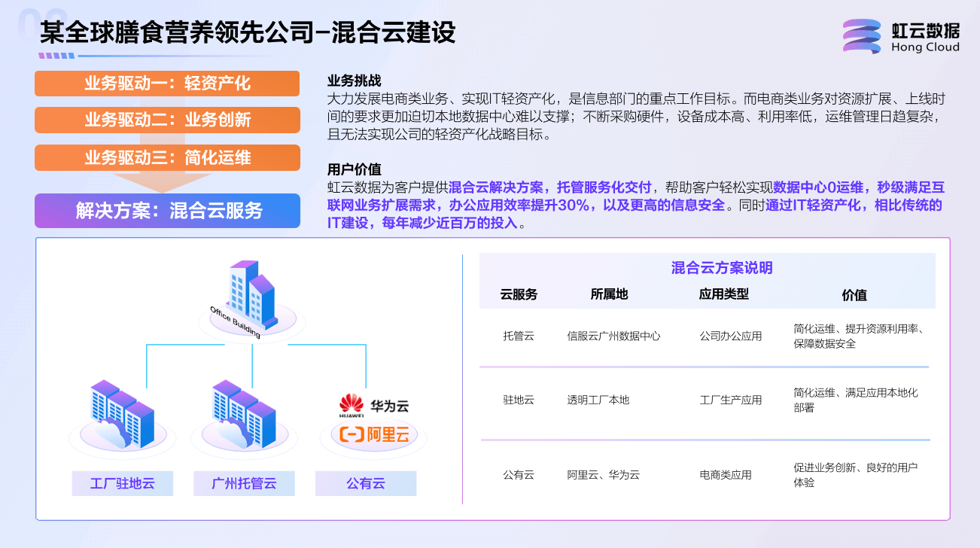The height and width of the screenshot is (548, 980).
Task: Click the Huawei cloud logo
Action: [351, 406]
